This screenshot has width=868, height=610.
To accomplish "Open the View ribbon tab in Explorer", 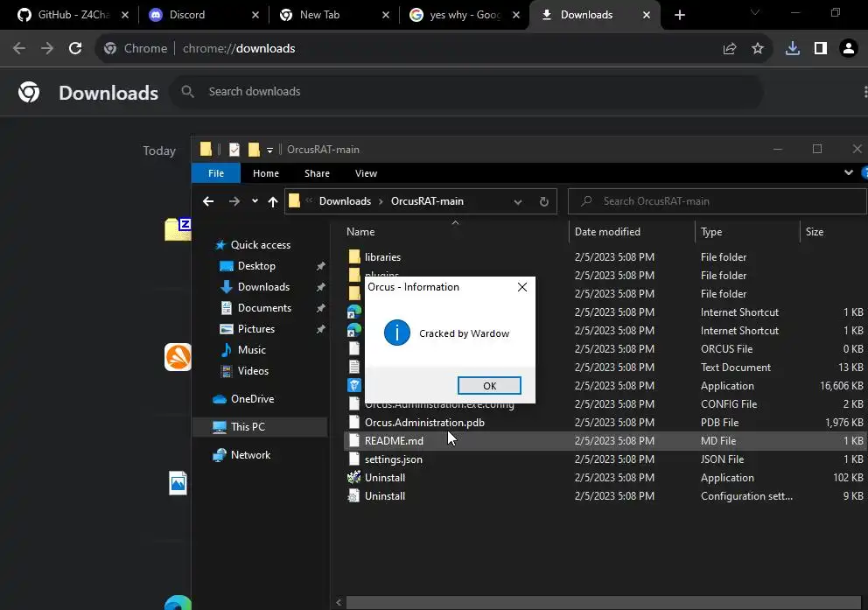I will coord(366,173).
